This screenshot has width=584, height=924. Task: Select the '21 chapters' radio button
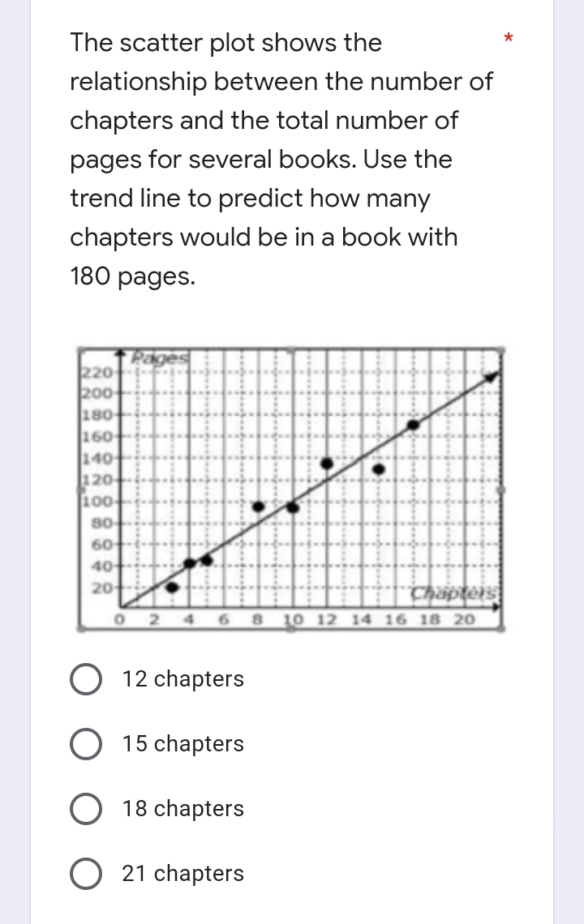pos(86,874)
